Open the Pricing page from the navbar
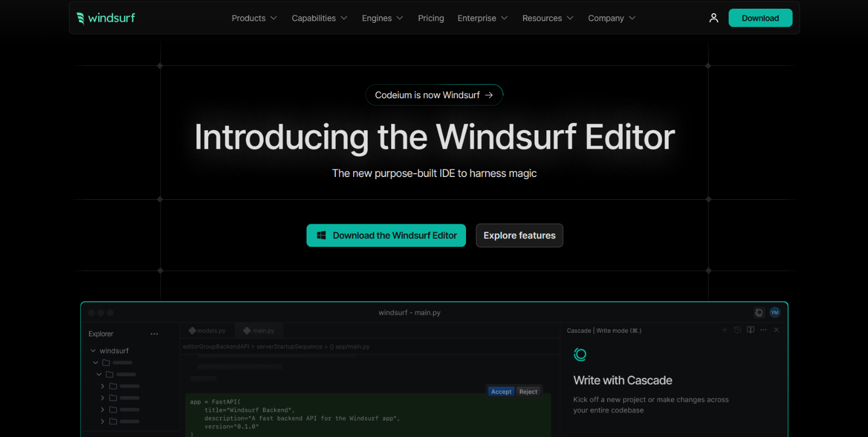The width and height of the screenshot is (868, 437). (x=431, y=18)
